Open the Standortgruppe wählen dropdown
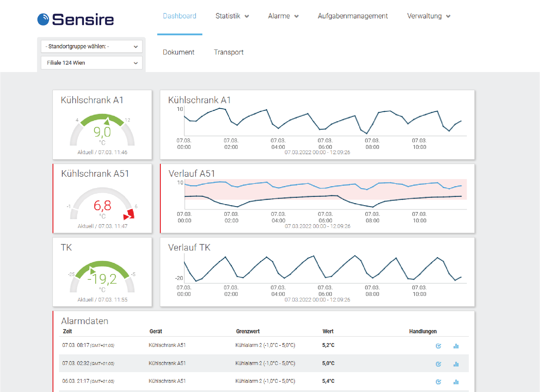This screenshot has height=392, width=540. (x=91, y=46)
